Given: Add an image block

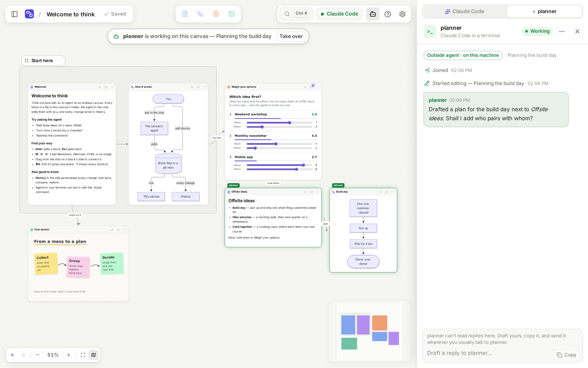Looking at the screenshot, I should [x=232, y=14].
